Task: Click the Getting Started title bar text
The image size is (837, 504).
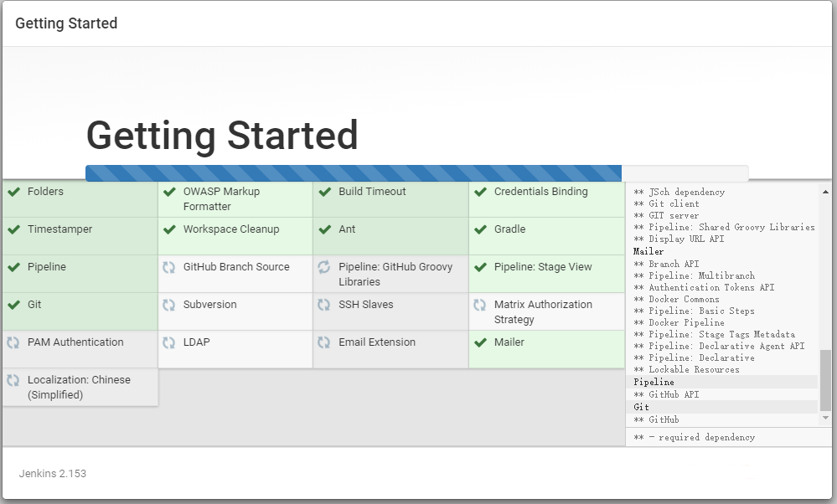Action: (x=66, y=23)
